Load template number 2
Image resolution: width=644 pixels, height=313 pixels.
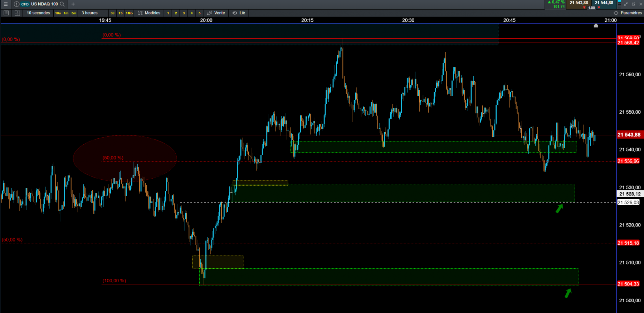(176, 13)
